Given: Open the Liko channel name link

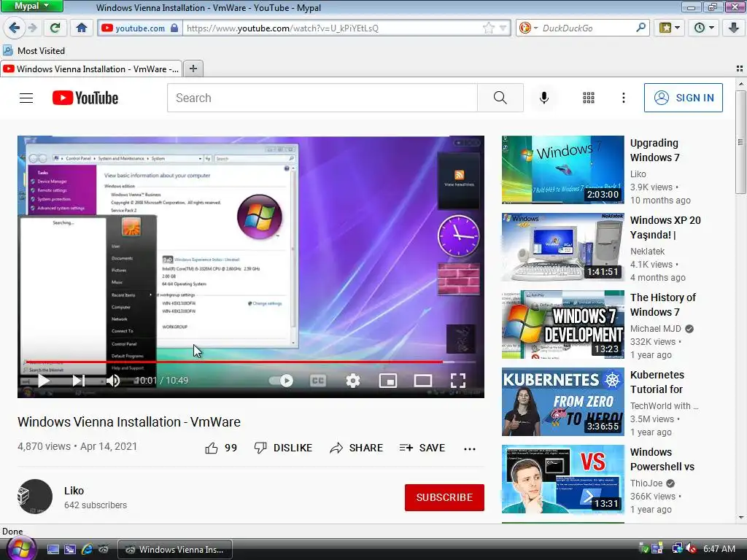Looking at the screenshot, I should coord(74,491).
